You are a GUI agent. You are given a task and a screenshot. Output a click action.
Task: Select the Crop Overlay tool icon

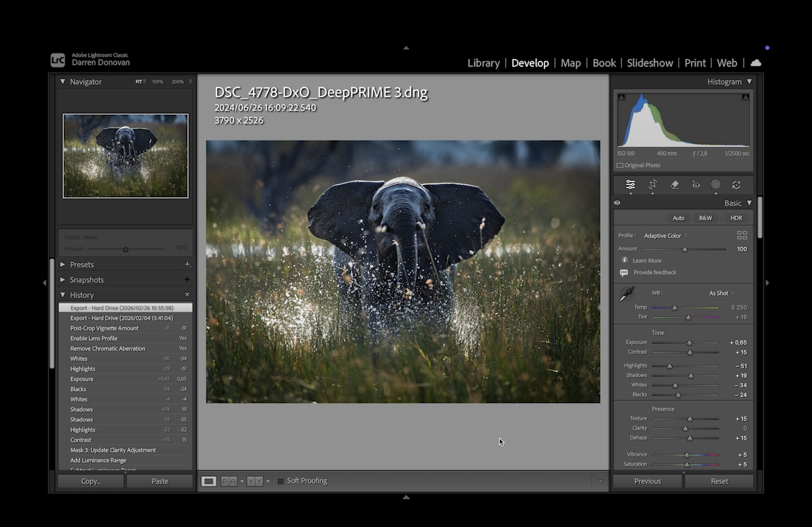click(x=652, y=185)
